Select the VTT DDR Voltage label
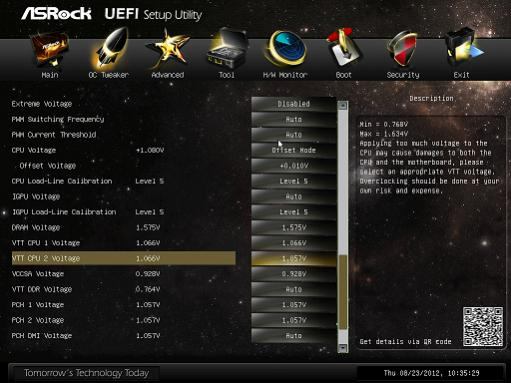Viewport: 511px width, 383px height. (42, 289)
